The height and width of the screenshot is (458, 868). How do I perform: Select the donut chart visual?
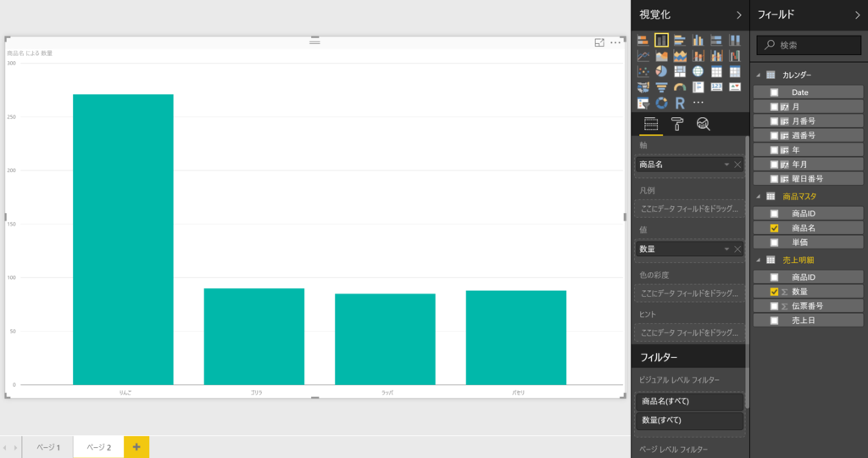click(661, 103)
